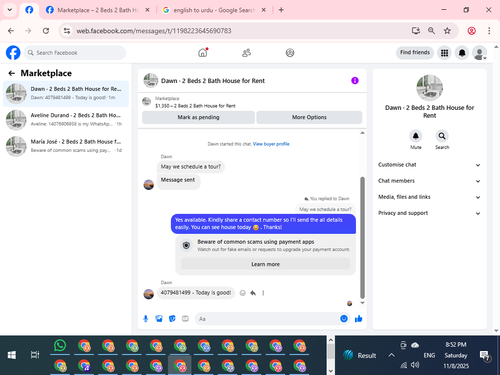Click Mark as pending button
Screen dimensions: 500x375
(198, 117)
